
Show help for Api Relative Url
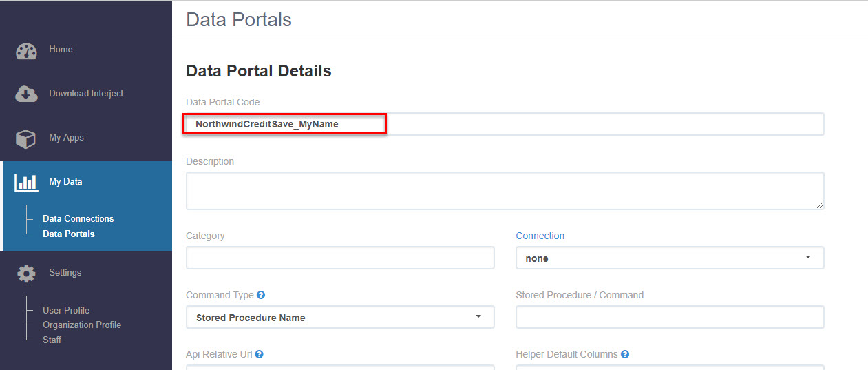[x=260, y=354]
